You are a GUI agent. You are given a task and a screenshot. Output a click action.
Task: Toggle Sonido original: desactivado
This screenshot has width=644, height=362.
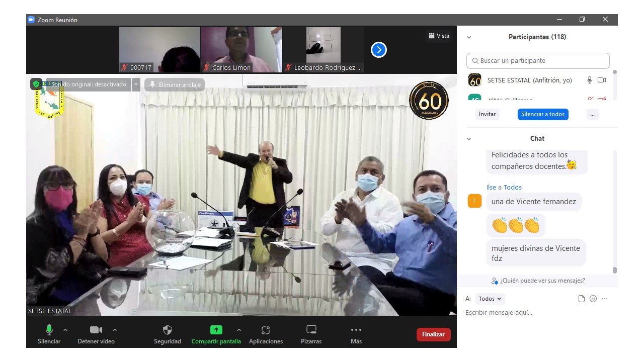tap(88, 84)
